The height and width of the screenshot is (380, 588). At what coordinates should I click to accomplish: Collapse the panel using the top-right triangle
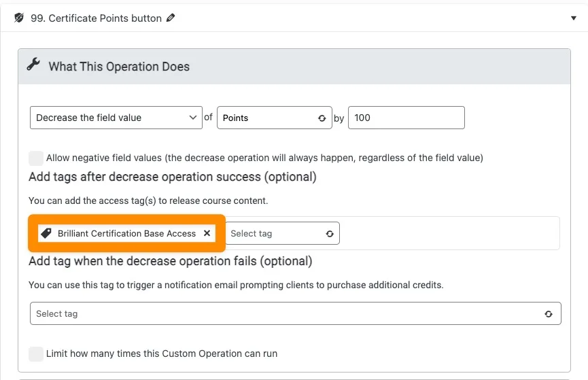point(573,18)
